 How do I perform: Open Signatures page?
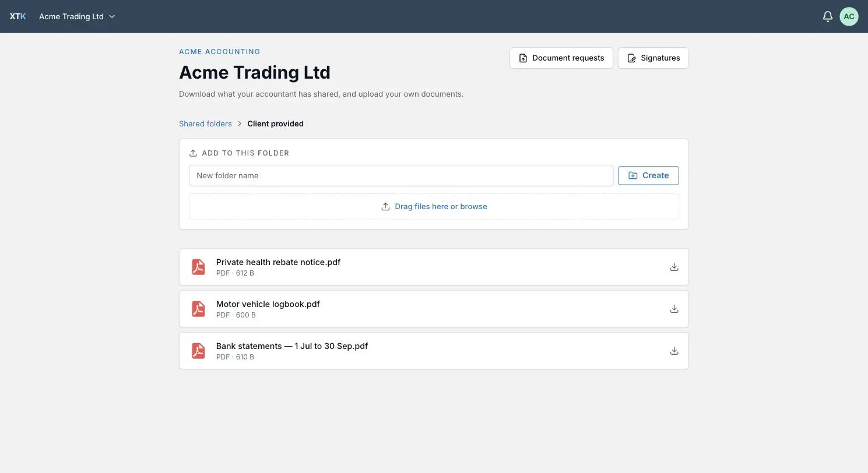tap(653, 58)
